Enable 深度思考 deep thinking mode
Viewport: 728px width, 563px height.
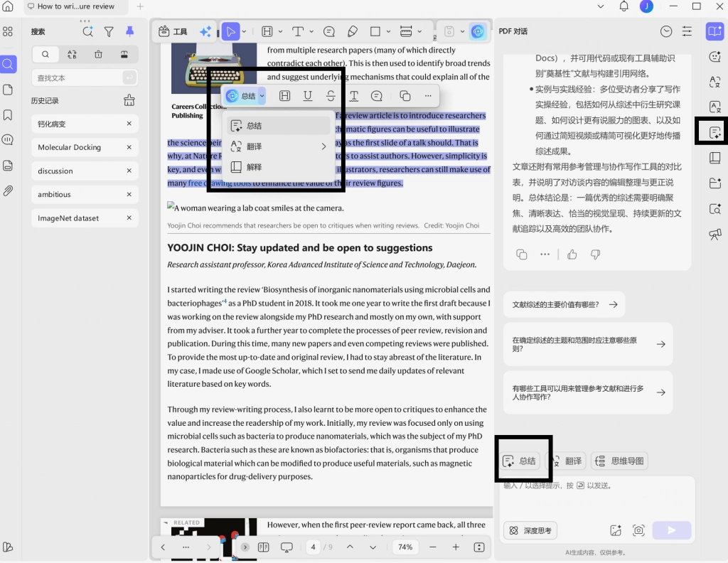(x=530, y=530)
